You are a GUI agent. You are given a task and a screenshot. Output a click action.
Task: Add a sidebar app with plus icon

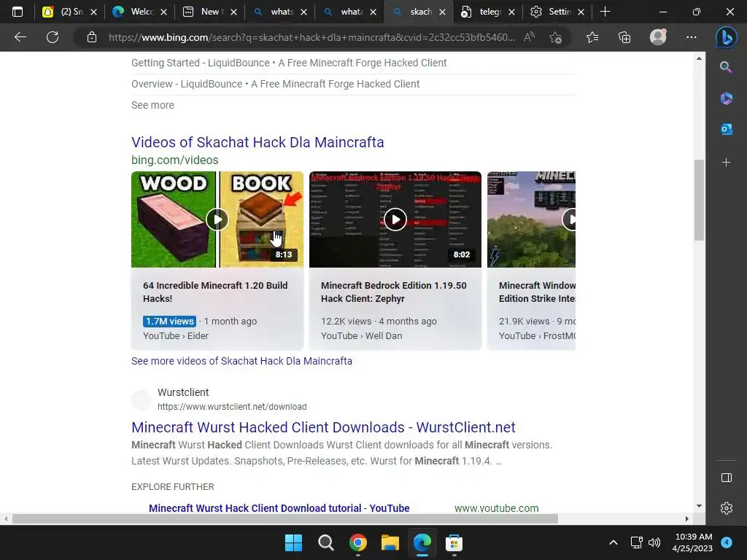[x=726, y=163]
